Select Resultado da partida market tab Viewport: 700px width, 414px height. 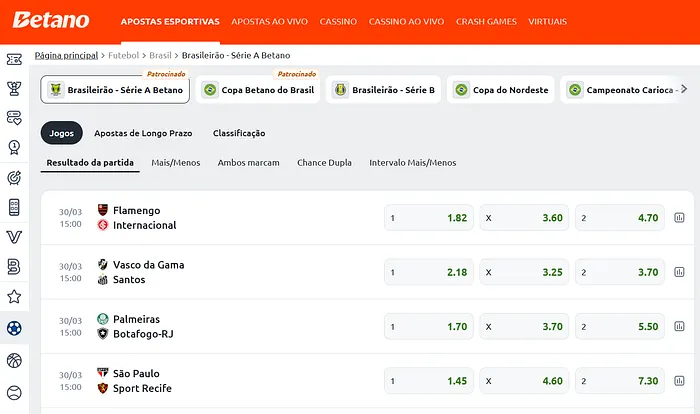(x=90, y=163)
